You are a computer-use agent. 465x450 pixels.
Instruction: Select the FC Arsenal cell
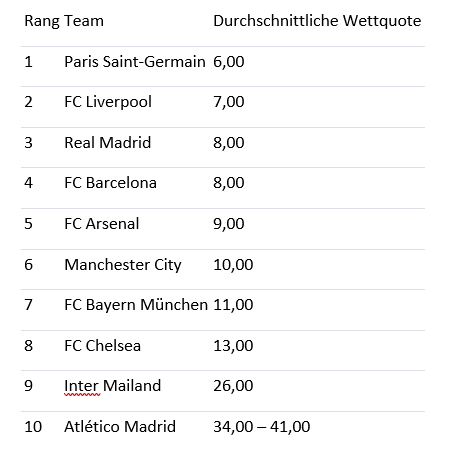click(102, 224)
